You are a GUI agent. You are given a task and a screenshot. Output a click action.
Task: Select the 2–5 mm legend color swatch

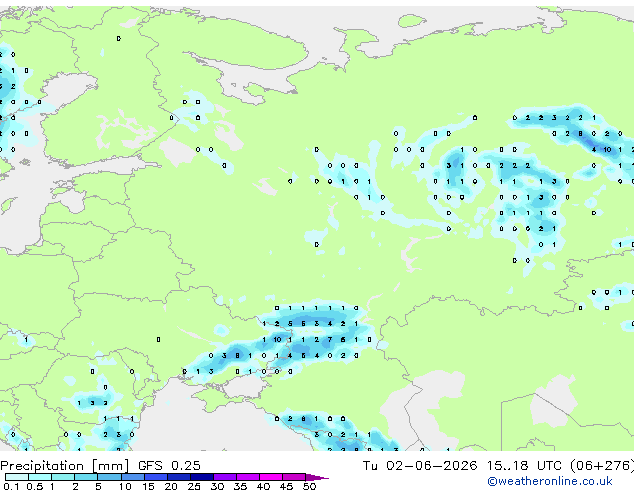point(86,477)
